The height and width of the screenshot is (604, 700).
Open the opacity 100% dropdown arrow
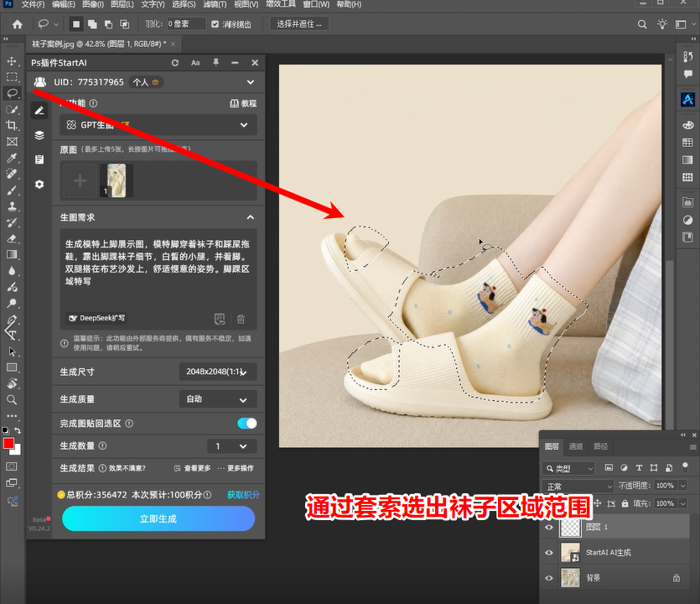[683, 486]
